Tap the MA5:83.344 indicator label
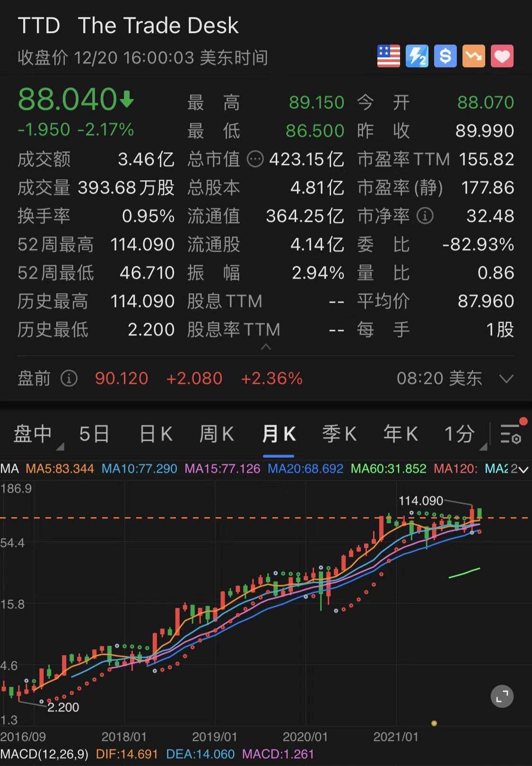Viewport: 532px width, 766px height. click(x=60, y=469)
